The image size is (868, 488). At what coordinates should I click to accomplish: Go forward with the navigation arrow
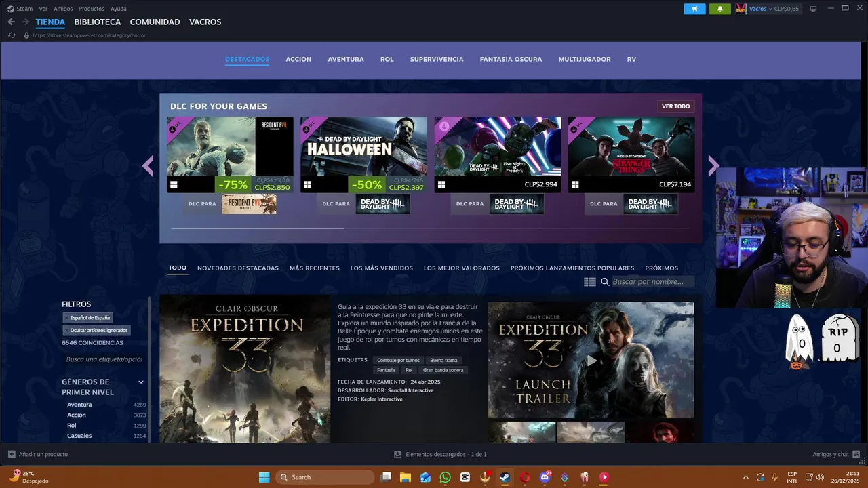point(26,22)
